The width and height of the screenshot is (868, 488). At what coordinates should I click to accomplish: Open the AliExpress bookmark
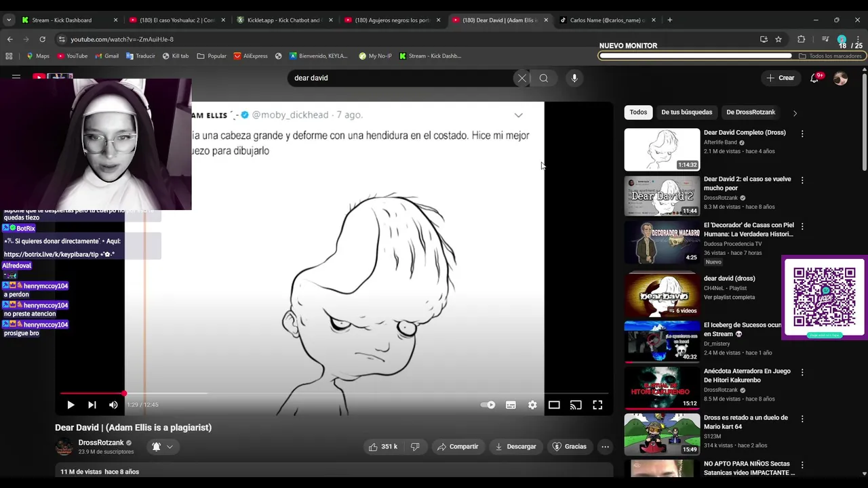pyautogui.click(x=250, y=56)
